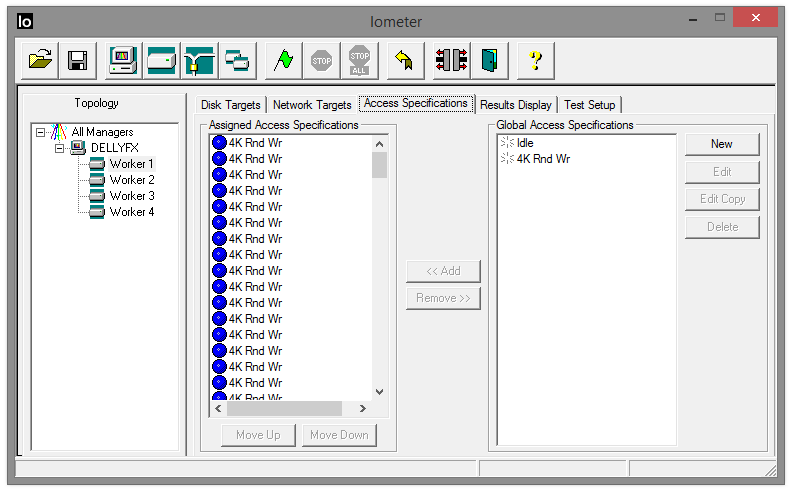Click the Edit Copy button
Viewport: 789px width, 492px height.
722,199
